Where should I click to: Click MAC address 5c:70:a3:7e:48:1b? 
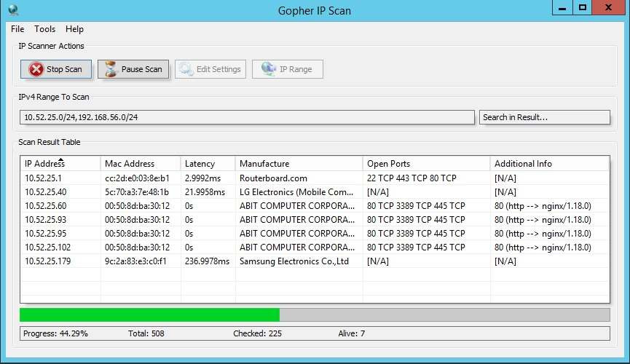point(137,192)
